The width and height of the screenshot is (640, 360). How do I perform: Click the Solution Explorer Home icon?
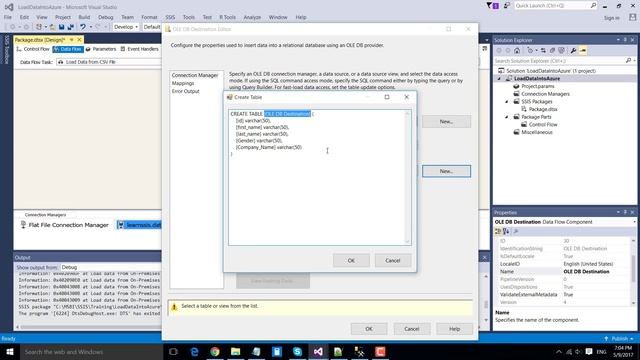[517, 51]
